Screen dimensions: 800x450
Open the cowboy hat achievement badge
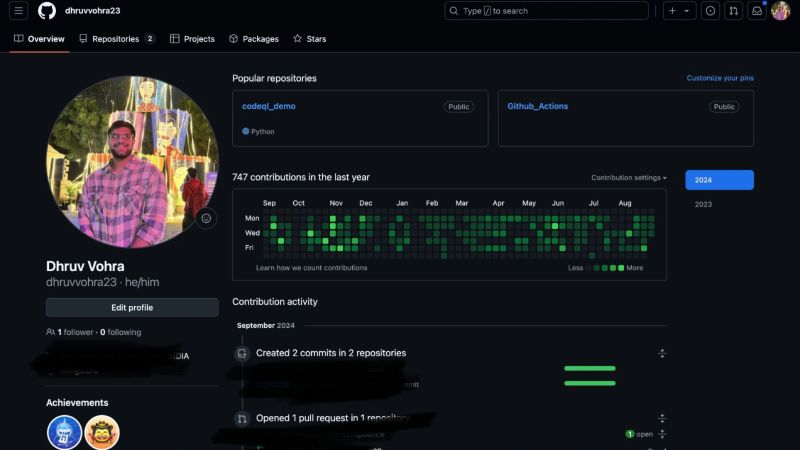pyautogui.click(x=102, y=432)
